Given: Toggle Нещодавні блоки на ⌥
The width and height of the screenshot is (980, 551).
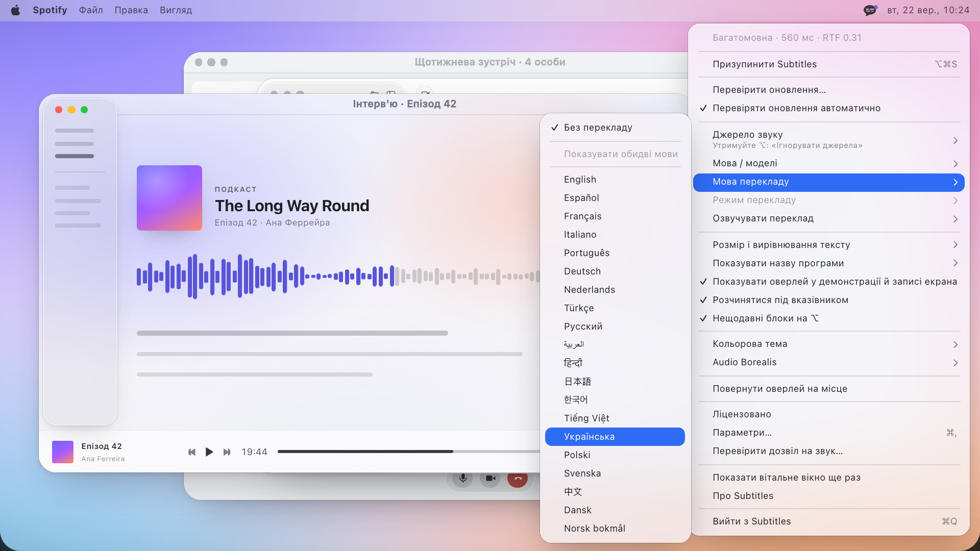Looking at the screenshot, I should coord(829,318).
